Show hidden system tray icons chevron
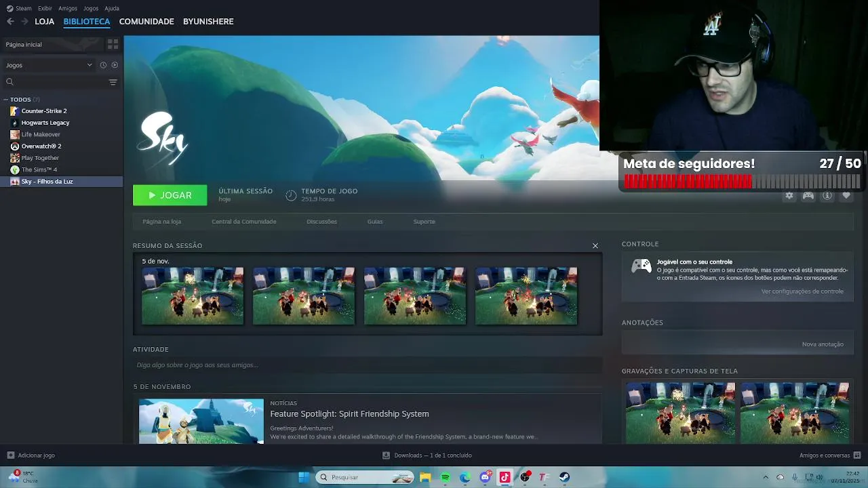868x488 pixels. [766, 477]
